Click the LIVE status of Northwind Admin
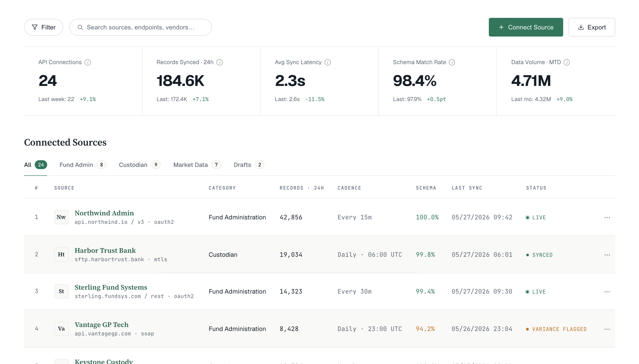The height and width of the screenshot is (364, 639). click(535, 217)
